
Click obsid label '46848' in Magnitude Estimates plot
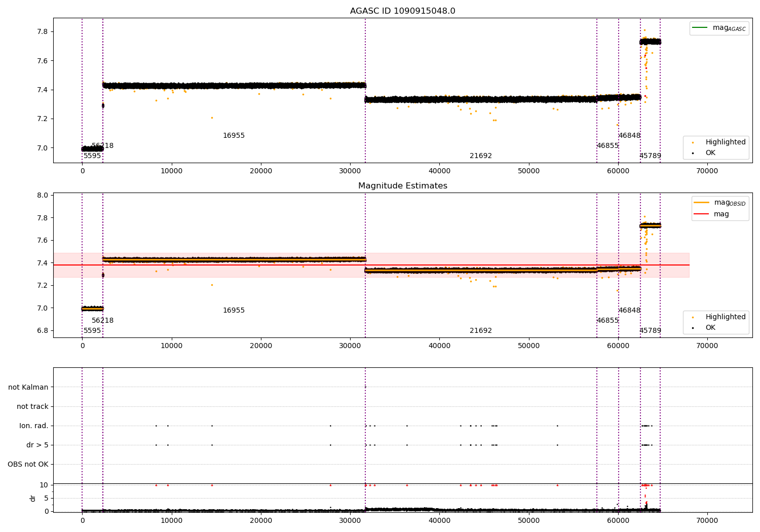[x=629, y=311]
